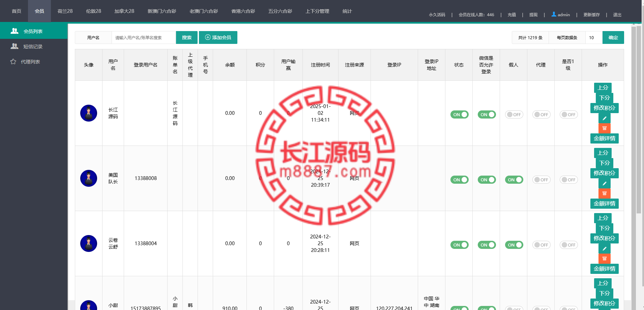644x310 pixels.
Task: Click 金额详情 for 美国队长 row
Action: [x=605, y=204]
